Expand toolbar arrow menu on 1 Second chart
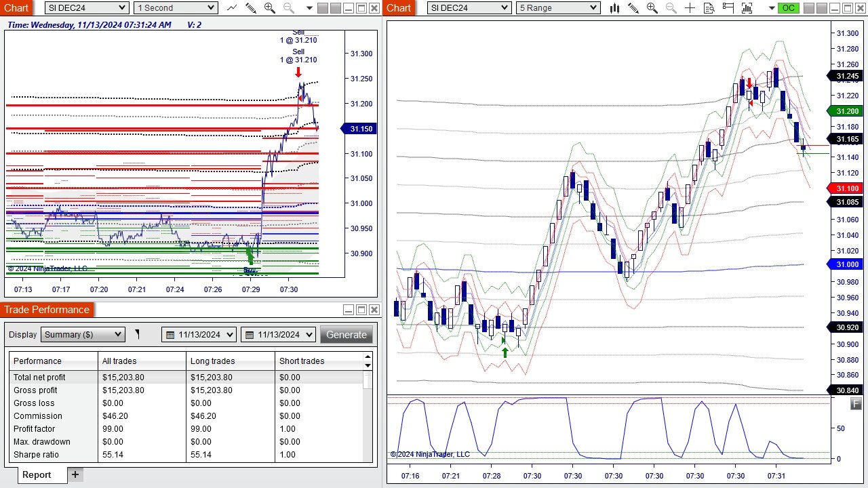The image size is (868, 488). [310, 8]
